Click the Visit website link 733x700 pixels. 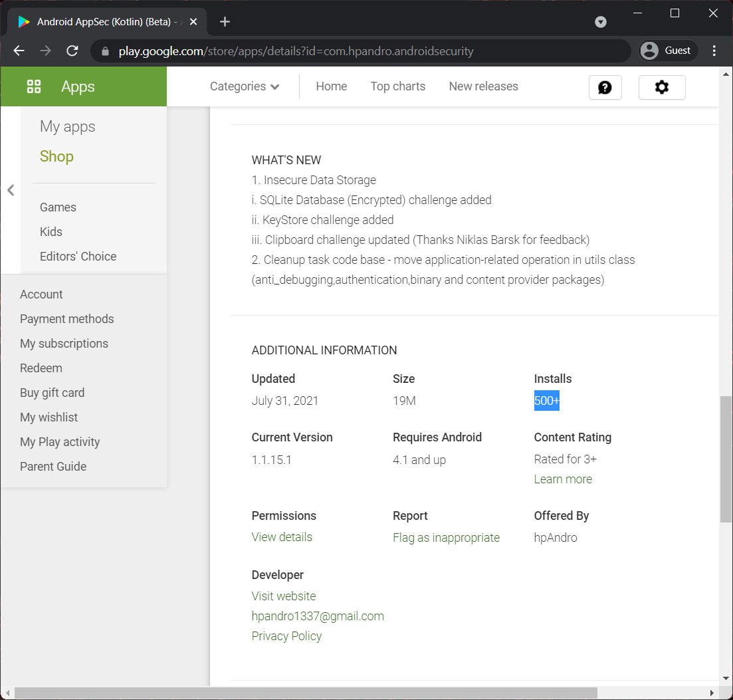[x=284, y=596]
